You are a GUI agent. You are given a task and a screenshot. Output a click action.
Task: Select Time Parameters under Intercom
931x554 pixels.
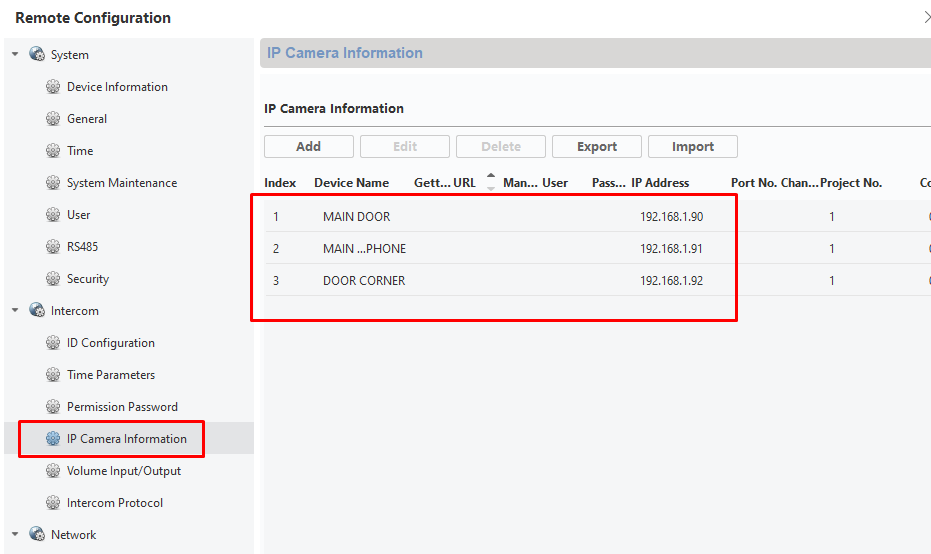click(x=110, y=375)
